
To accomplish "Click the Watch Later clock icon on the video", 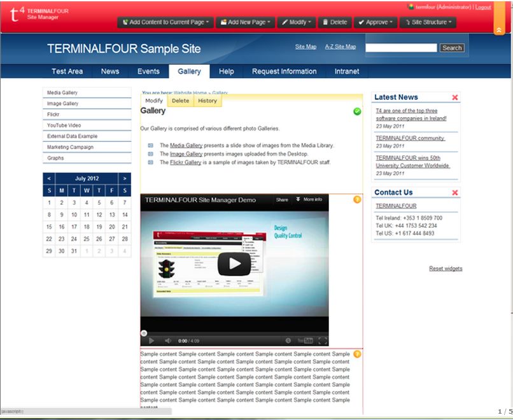I will (288, 341).
